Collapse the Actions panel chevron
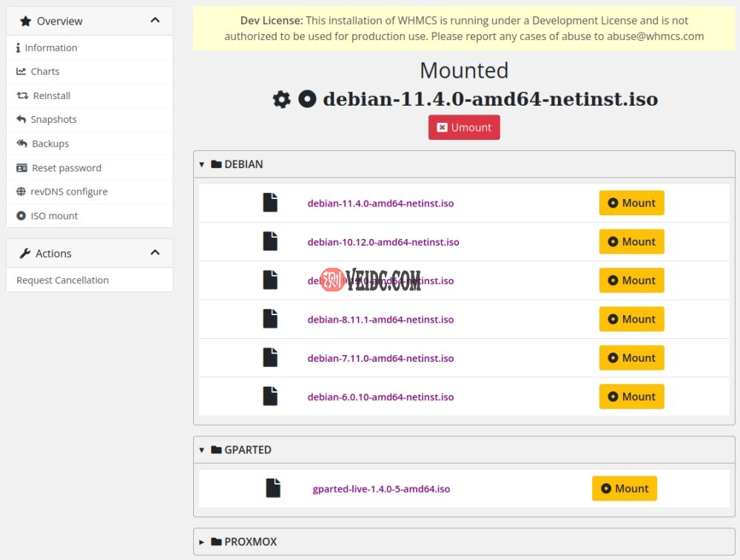 [x=155, y=253]
